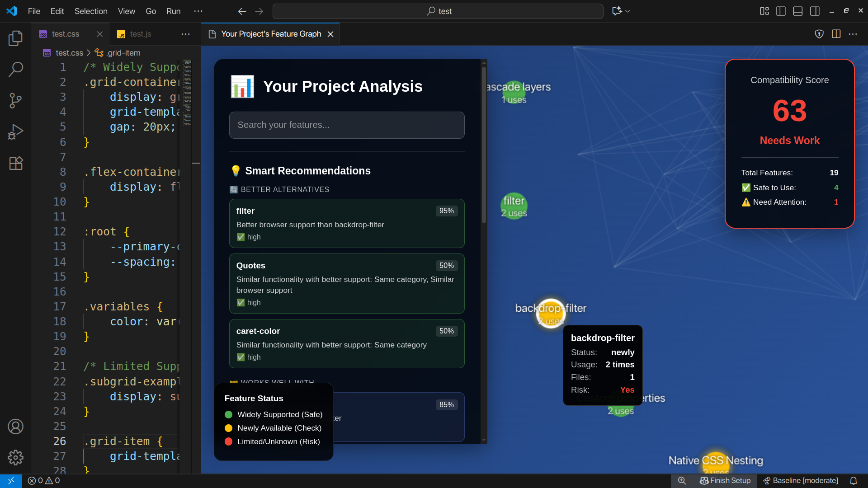This screenshot has width=868, height=488.
Task: Open the hidden menus ellipsis in menu bar
Action: tap(198, 11)
